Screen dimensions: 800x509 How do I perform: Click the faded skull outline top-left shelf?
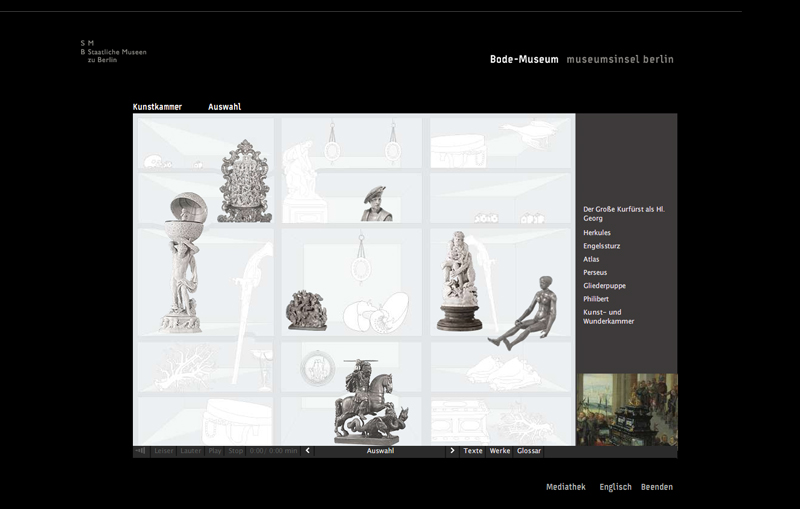point(153,162)
